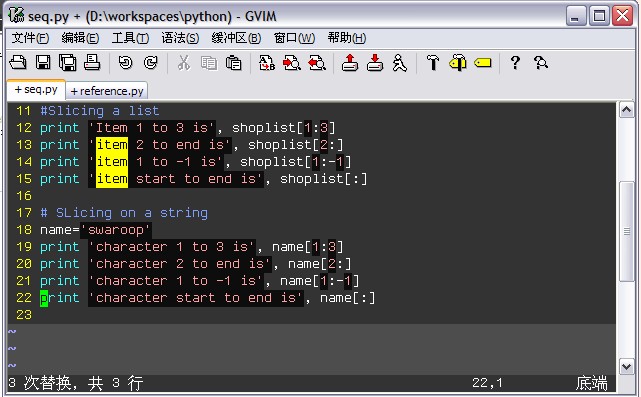Viewport: 641px width, 397px height.
Task: Save the current file via floppy icon
Action: pyautogui.click(x=43, y=63)
